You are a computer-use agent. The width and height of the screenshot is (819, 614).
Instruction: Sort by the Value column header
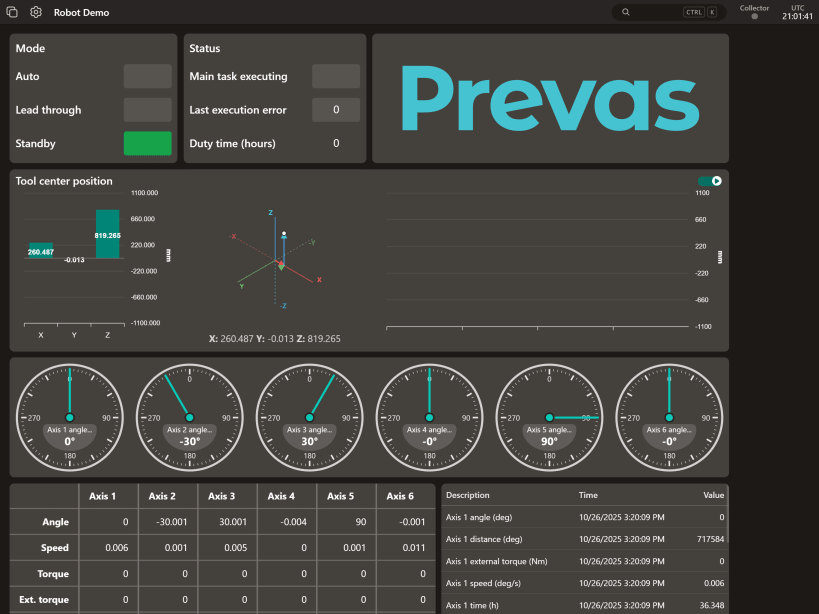713,495
